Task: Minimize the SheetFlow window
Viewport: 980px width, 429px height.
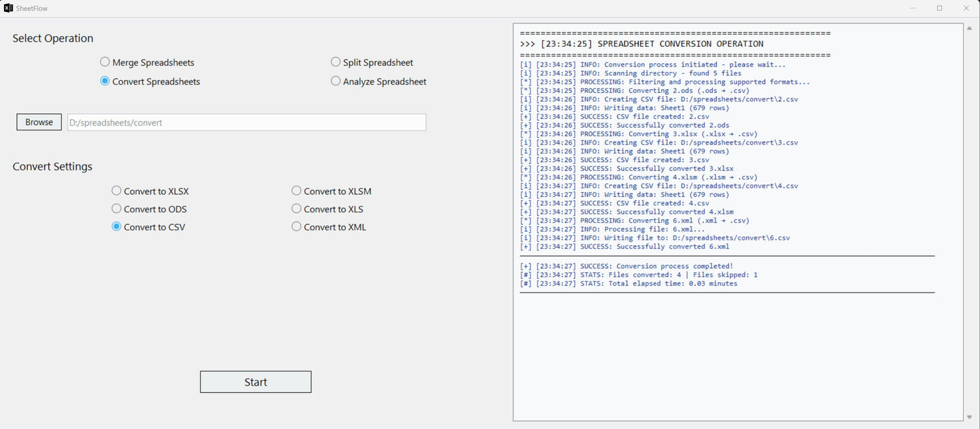Action: click(912, 8)
